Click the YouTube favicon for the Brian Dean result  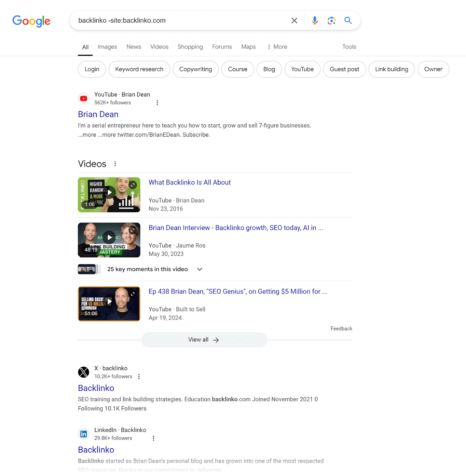(x=84, y=98)
